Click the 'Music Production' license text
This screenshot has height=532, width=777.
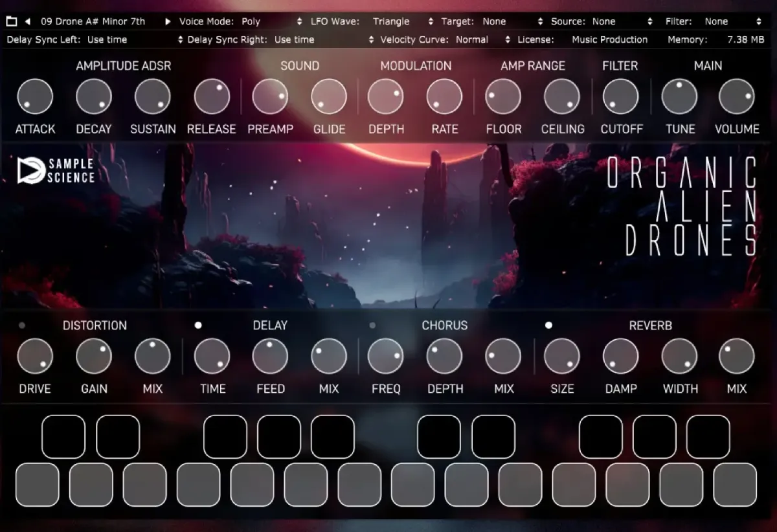609,39
